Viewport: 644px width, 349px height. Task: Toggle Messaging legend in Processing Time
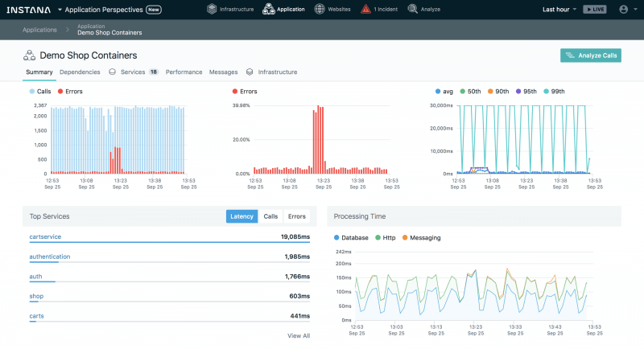point(421,238)
